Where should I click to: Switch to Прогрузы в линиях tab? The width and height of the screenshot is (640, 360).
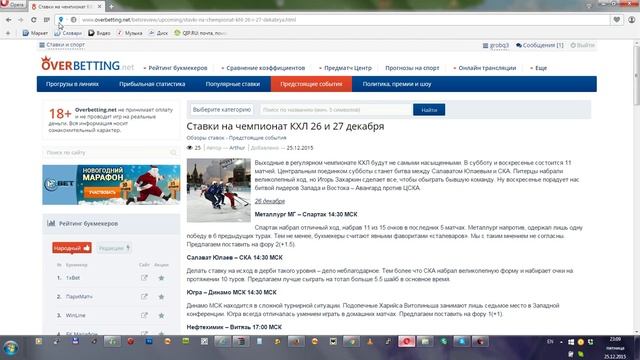coord(72,84)
